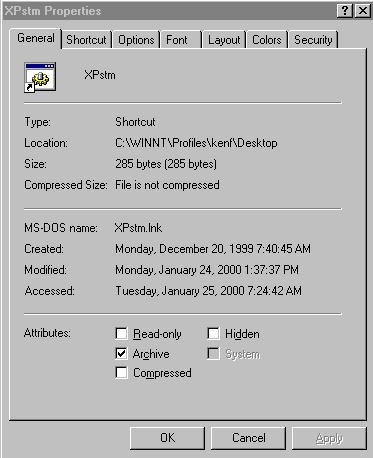Click the grayed-out System checkbox
Viewport: 373px width, 458px height.
(x=213, y=353)
